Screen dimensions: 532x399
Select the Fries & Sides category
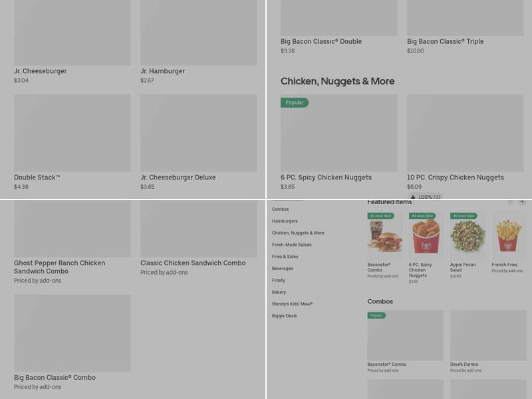(285, 257)
